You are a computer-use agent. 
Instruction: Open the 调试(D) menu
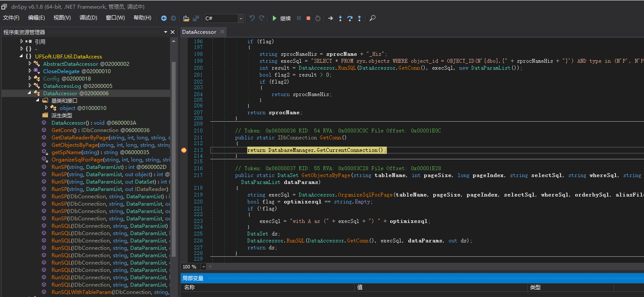click(x=88, y=18)
